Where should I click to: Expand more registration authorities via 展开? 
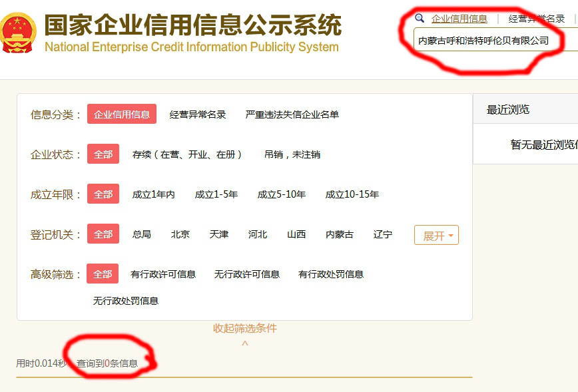(x=436, y=235)
